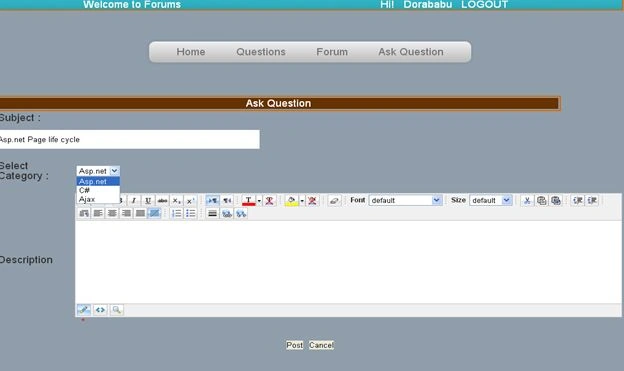The width and height of the screenshot is (624, 371).
Task: Copy selection using the copy icon
Action: pos(541,201)
